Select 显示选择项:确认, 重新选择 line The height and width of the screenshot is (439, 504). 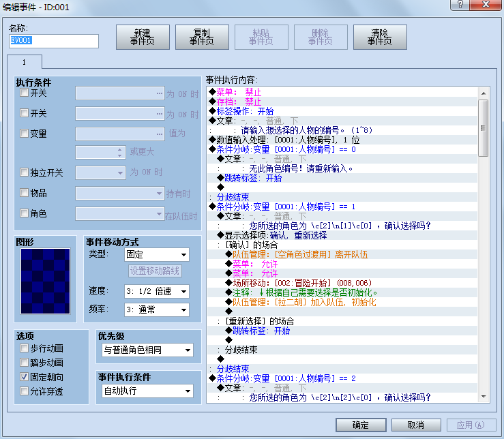342,235
